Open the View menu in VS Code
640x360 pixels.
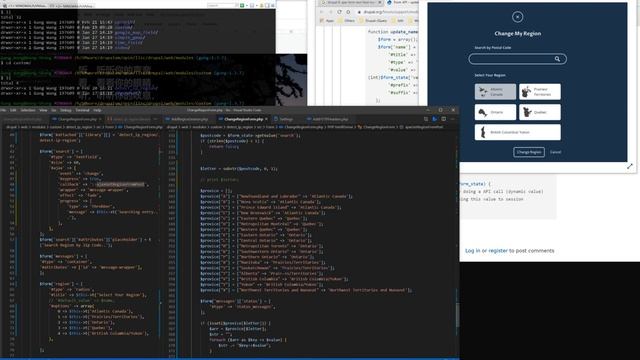(43, 110)
